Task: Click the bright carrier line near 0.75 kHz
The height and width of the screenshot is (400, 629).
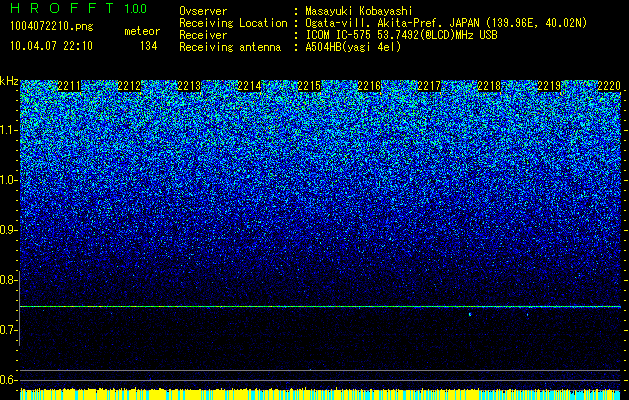Action: click(320, 307)
